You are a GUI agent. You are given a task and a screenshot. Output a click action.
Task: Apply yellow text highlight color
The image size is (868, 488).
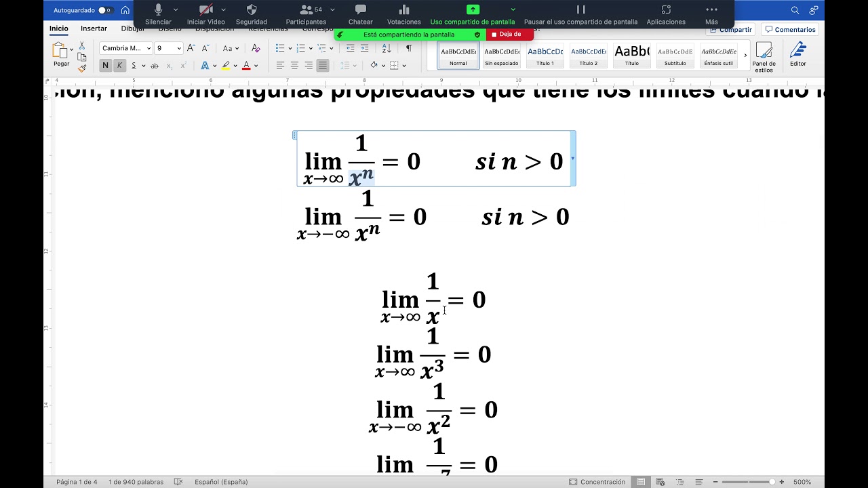(226, 66)
